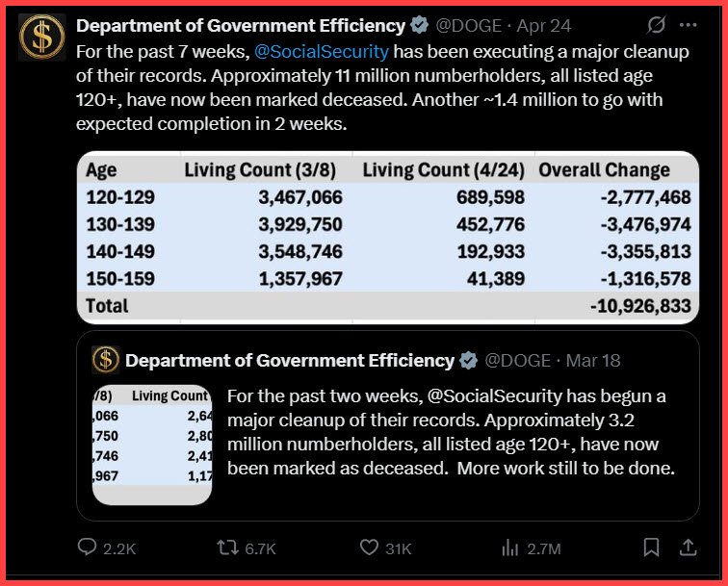Screen dimensions: 728x586
Task: Open the Mar 18 quoted tweet timestamp
Action: click(x=593, y=360)
